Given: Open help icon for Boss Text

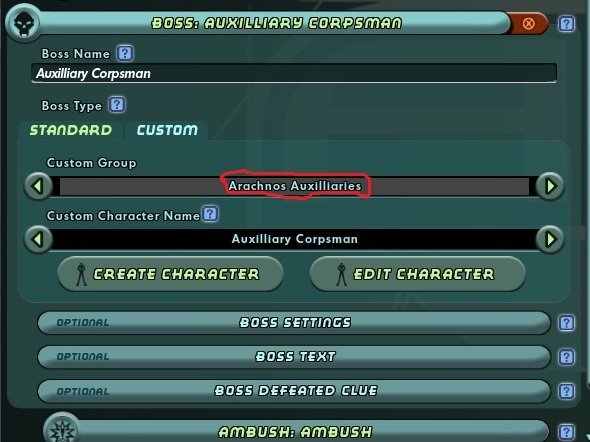Looking at the screenshot, I should coord(566,357).
